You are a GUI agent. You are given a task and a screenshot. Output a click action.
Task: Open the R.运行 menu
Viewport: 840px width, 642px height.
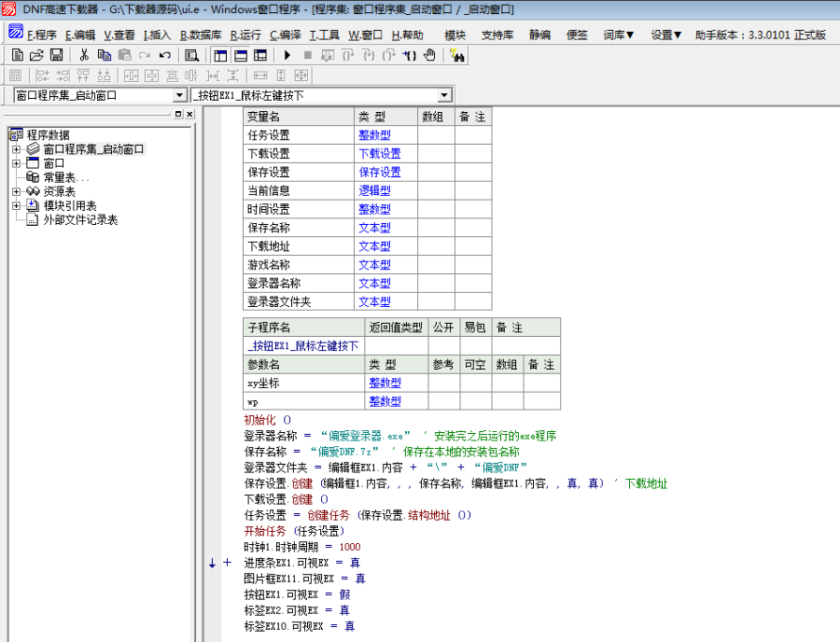pos(245,35)
